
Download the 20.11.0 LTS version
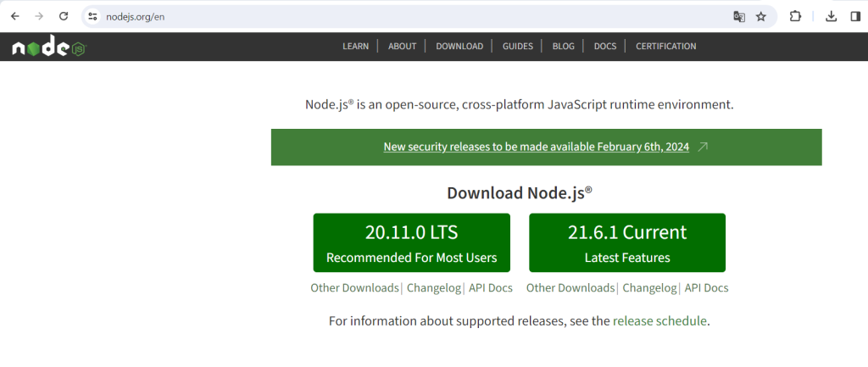pos(411,243)
